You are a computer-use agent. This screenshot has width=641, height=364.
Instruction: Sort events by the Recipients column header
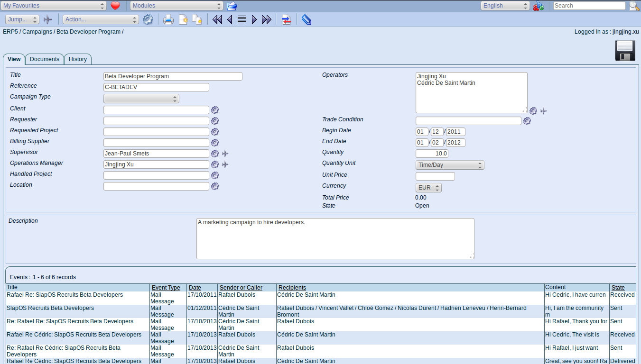pos(292,288)
